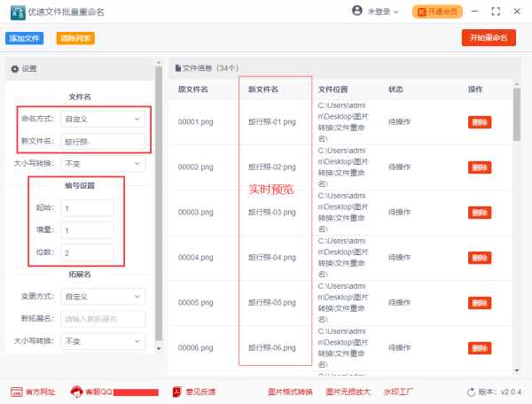Screen dimensions: 532x404
Task: Click the feedback PDF icon (意见反馈)
Action: pyautogui.click(x=177, y=392)
